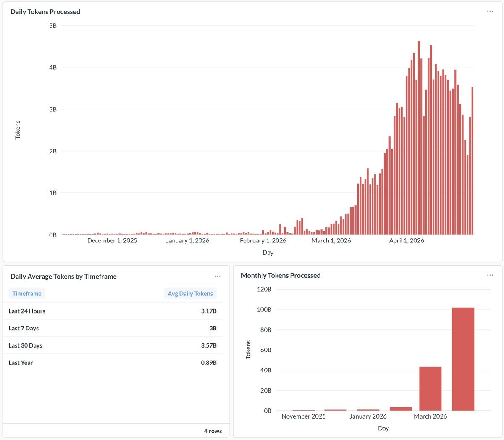Click the April 1, 2026 axis label

407,241
